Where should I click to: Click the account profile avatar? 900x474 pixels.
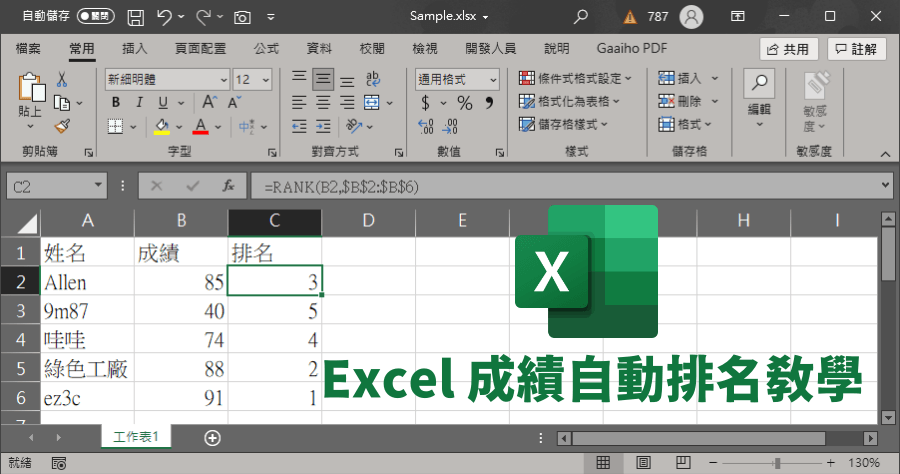pyautogui.click(x=691, y=17)
